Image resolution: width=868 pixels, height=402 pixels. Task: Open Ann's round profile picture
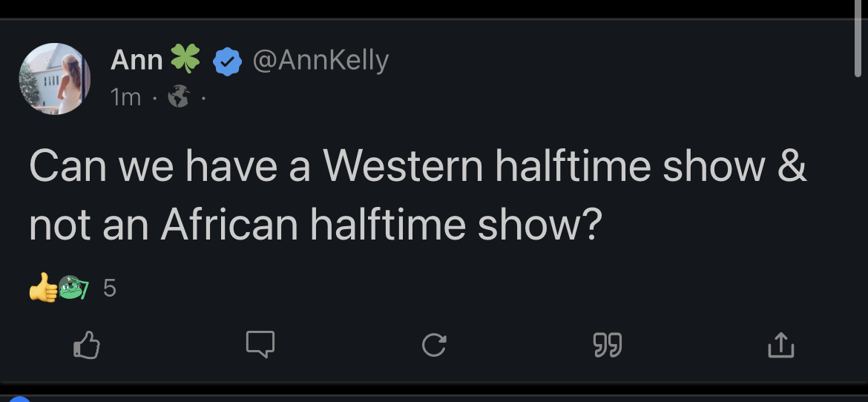(x=55, y=79)
